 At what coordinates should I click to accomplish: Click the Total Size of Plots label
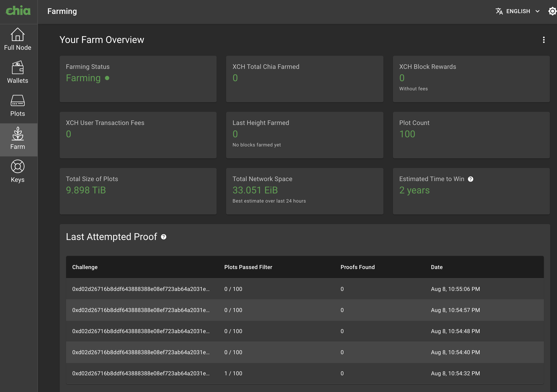point(92,179)
